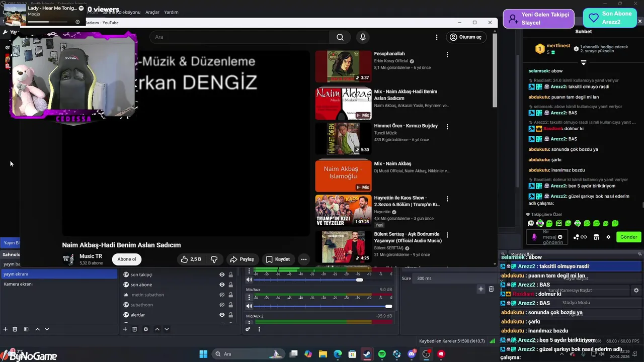Toggle visibility of son abone source
Screen dimensions: 644x362
222,285
